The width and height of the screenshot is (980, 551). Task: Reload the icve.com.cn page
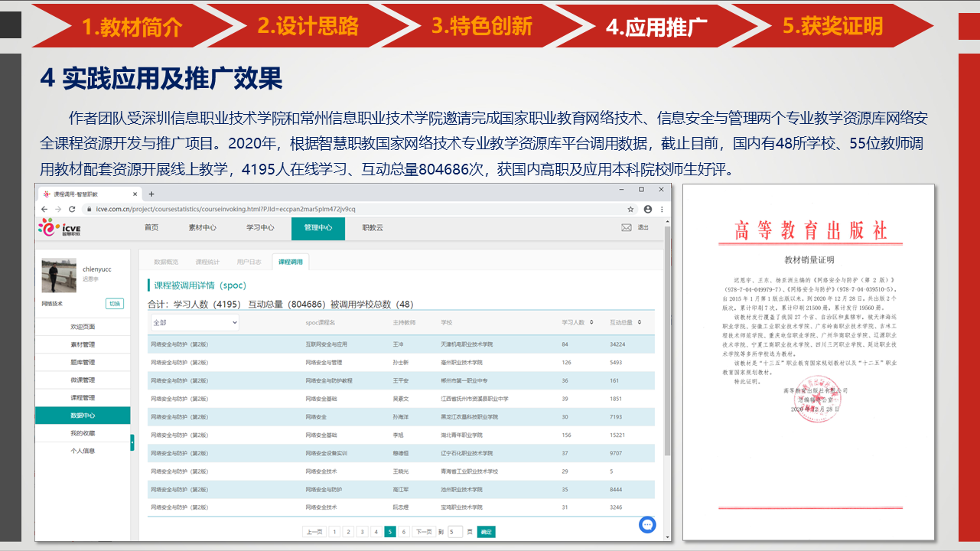[72, 209]
